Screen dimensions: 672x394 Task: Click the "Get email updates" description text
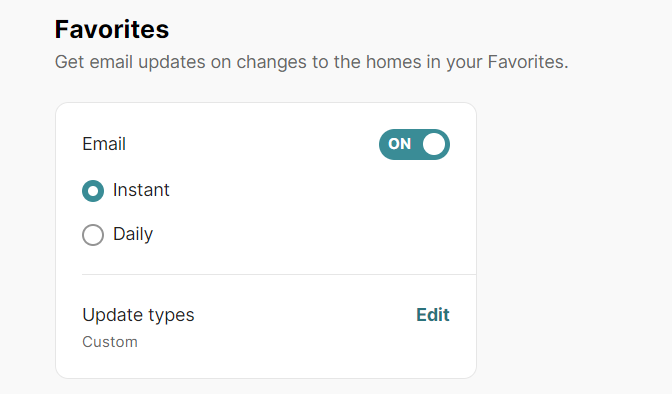click(x=312, y=62)
